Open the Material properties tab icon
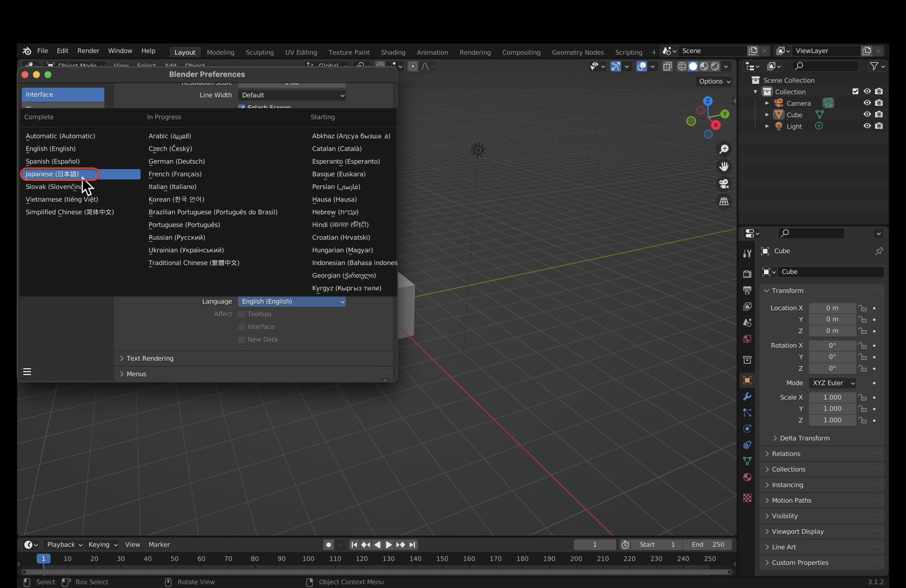Image resolution: width=906 pixels, height=588 pixels. [747, 477]
